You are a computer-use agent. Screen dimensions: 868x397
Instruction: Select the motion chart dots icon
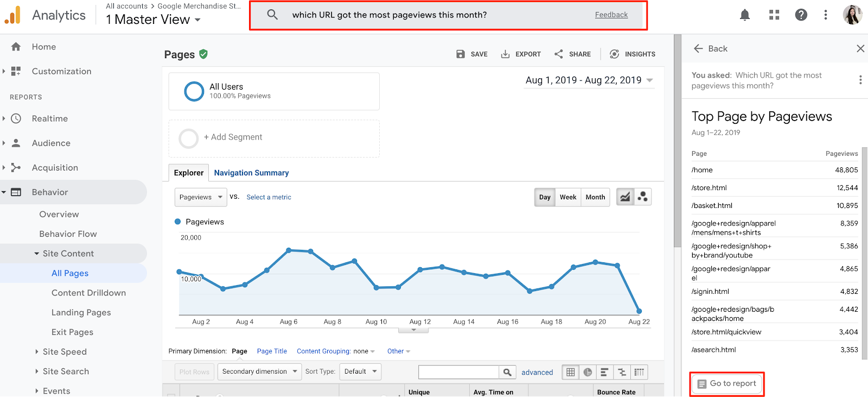tap(643, 197)
